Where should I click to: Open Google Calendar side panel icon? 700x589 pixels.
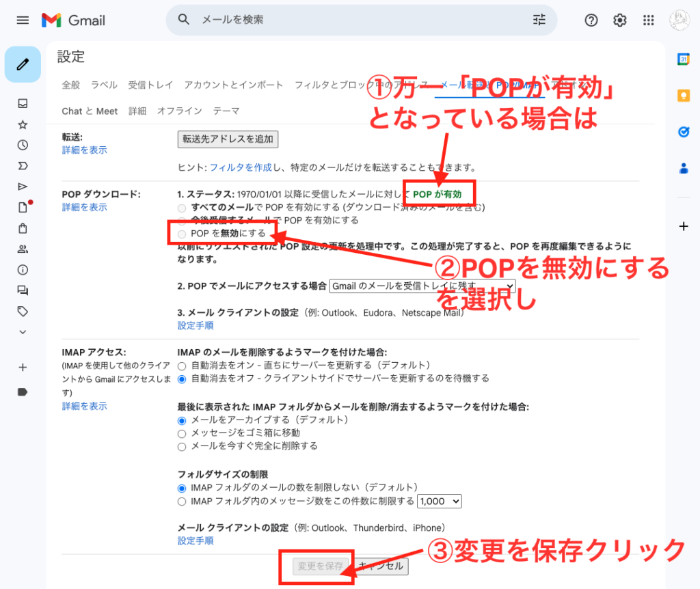click(683, 59)
